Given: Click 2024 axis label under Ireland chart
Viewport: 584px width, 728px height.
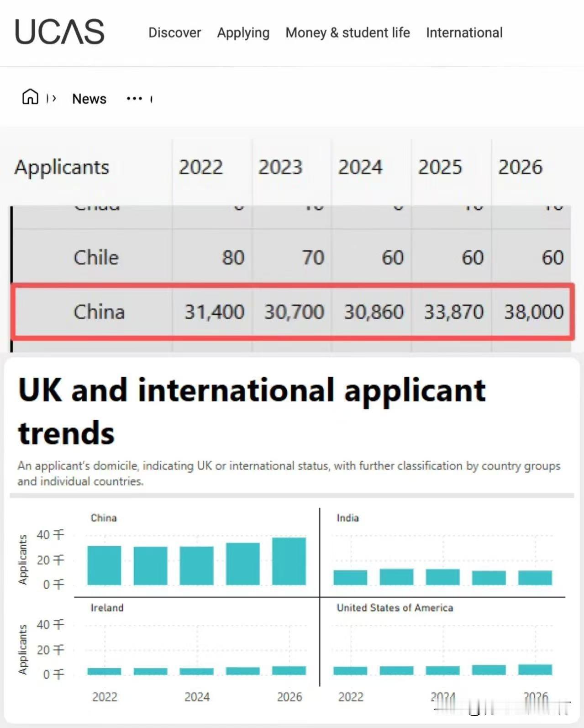Looking at the screenshot, I should coord(197,697).
